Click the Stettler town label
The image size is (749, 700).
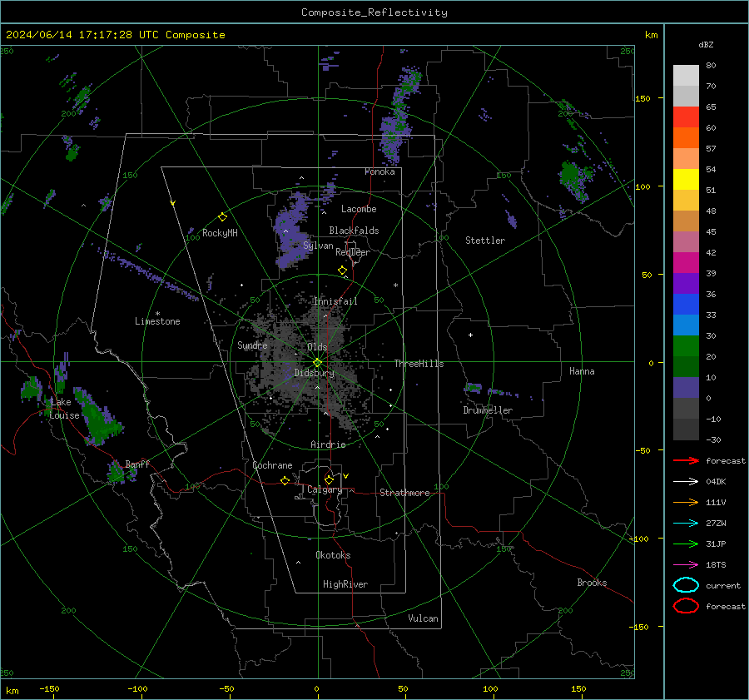[x=485, y=241]
